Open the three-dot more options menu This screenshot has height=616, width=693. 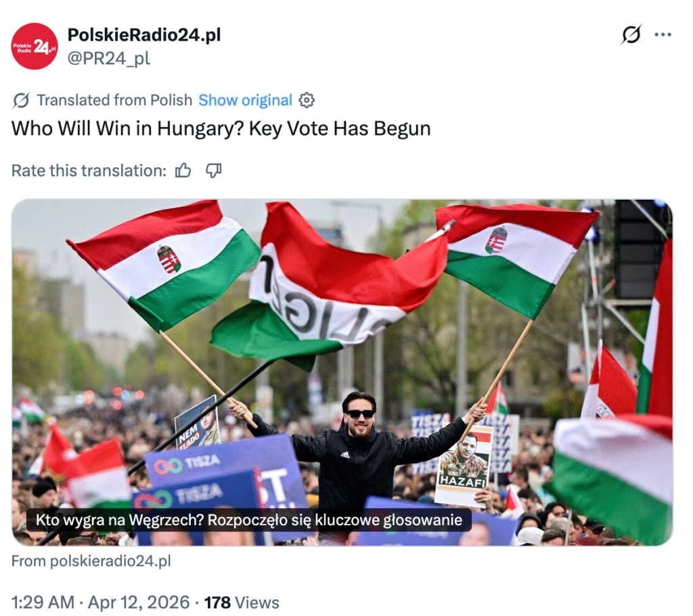[x=663, y=35]
